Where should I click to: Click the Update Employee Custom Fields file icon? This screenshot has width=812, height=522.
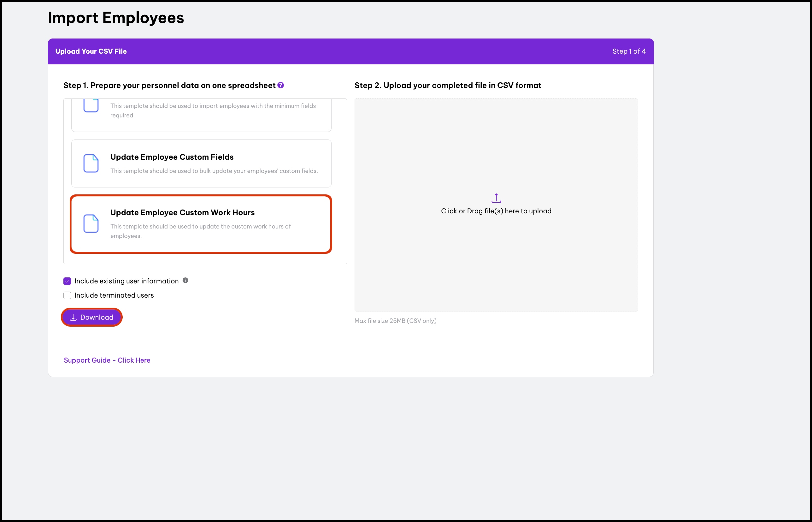click(x=91, y=163)
